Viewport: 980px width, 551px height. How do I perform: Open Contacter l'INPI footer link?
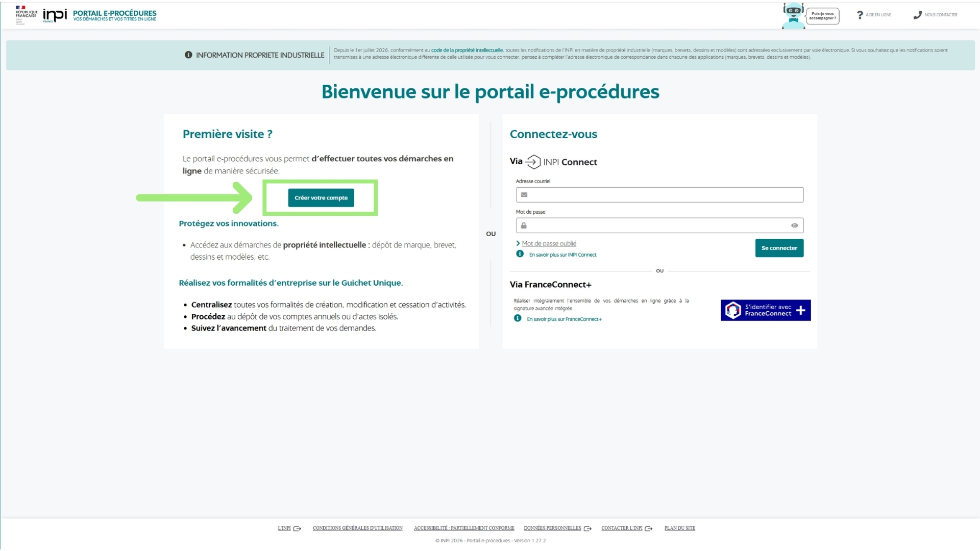[x=622, y=528]
